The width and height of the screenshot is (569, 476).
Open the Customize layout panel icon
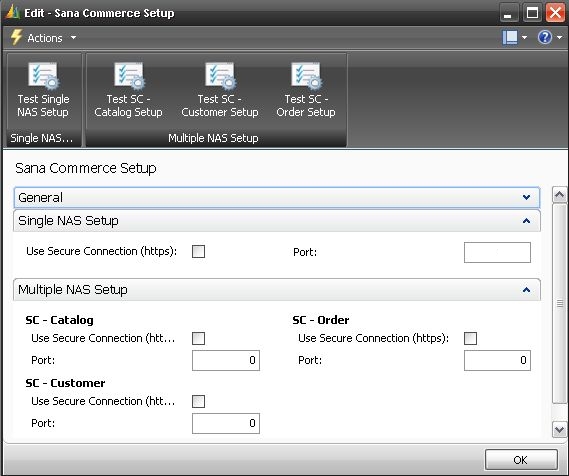[x=510, y=37]
